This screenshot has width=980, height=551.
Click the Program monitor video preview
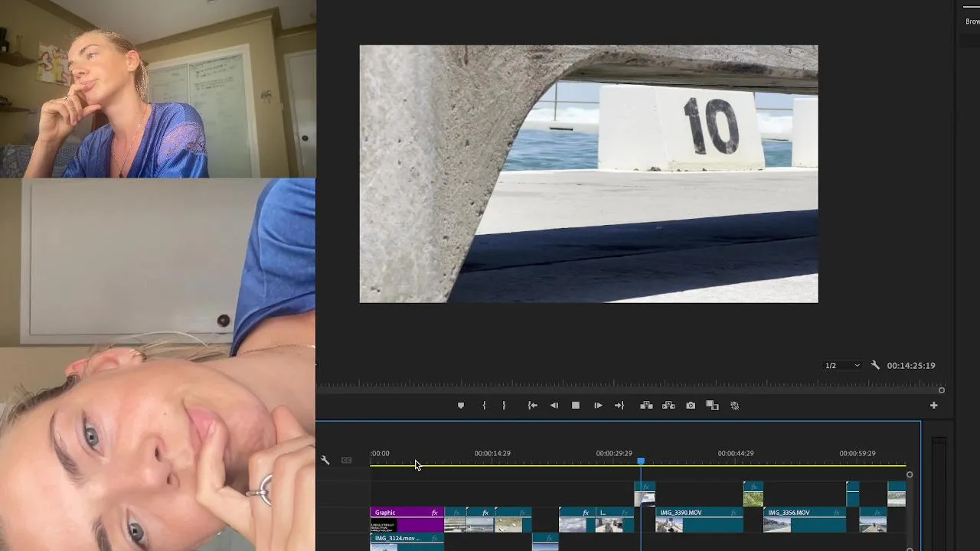[589, 174]
